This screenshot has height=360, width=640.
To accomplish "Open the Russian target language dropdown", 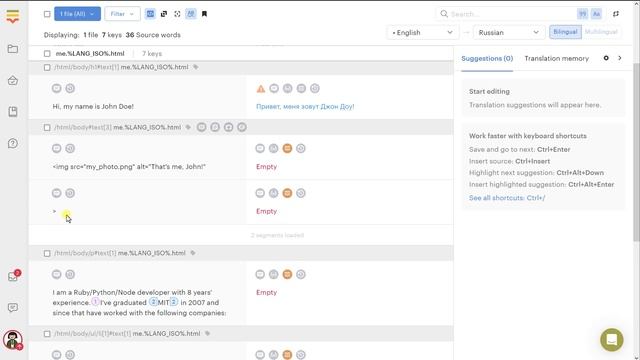I will point(509,32).
